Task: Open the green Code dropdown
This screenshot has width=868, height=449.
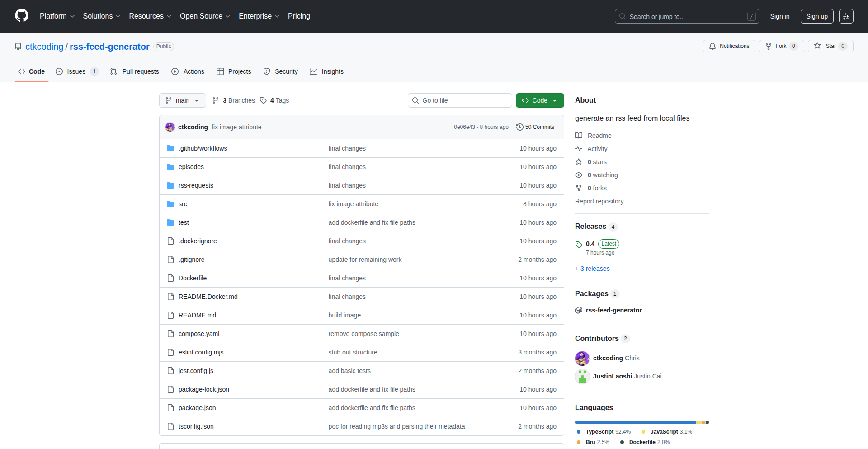Action: click(x=539, y=100)
